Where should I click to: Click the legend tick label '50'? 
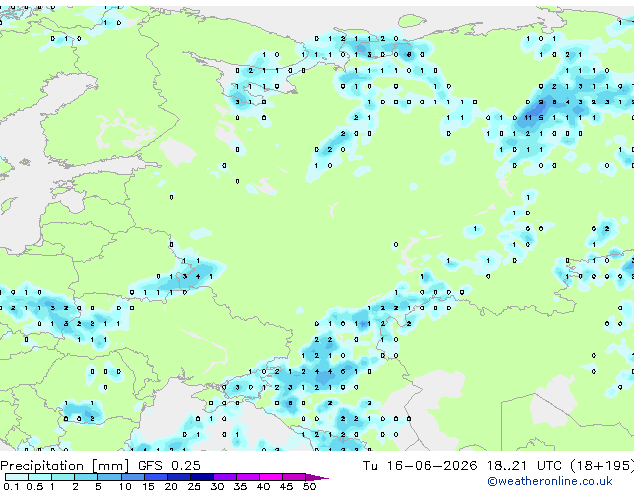tap(309, 486)
